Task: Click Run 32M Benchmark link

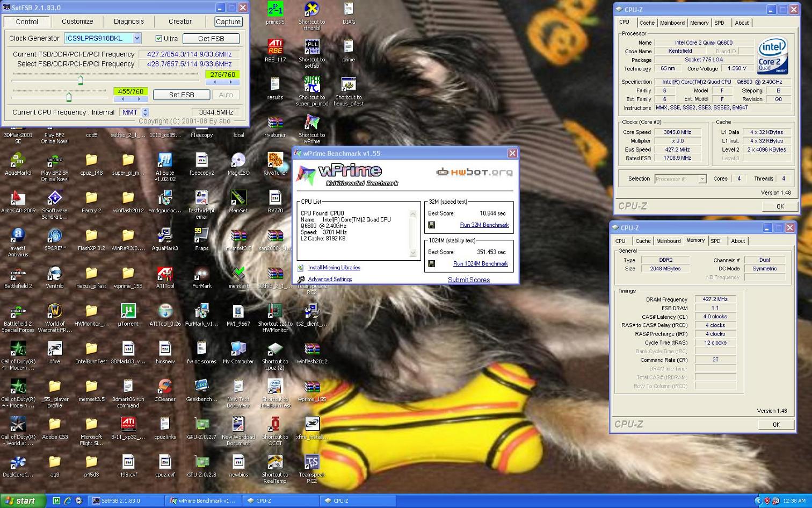Action: [x=484, y=225]
